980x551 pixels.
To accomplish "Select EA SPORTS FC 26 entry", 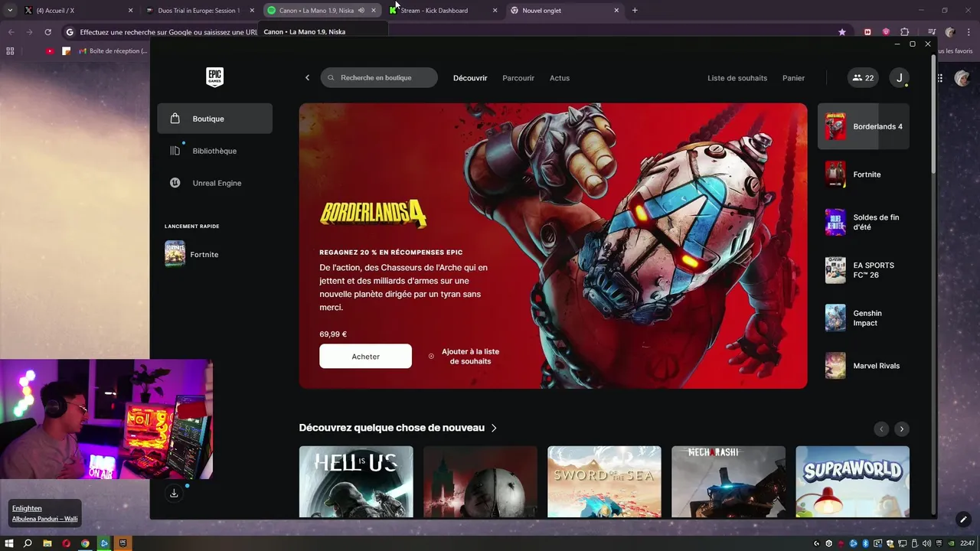I will click(864, 270).
